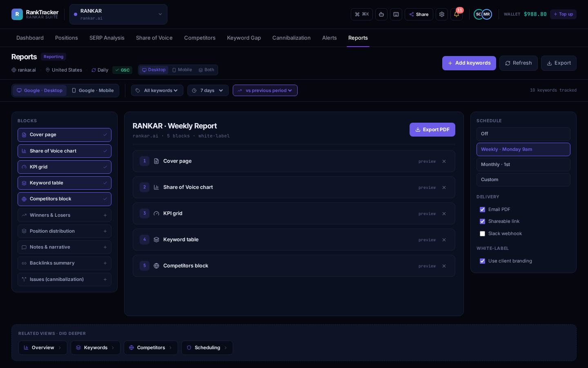Add Winners & Losers block plus icon
The image size is (588, 368).
(x=105, y=215)
